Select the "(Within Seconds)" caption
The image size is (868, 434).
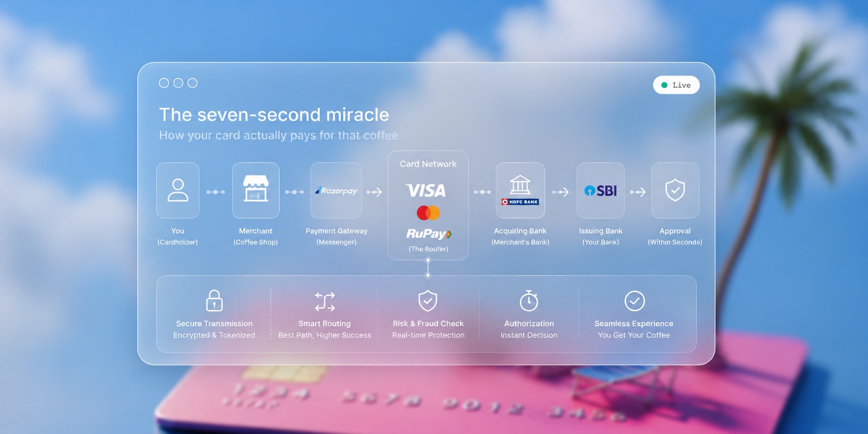pos(675,242)
